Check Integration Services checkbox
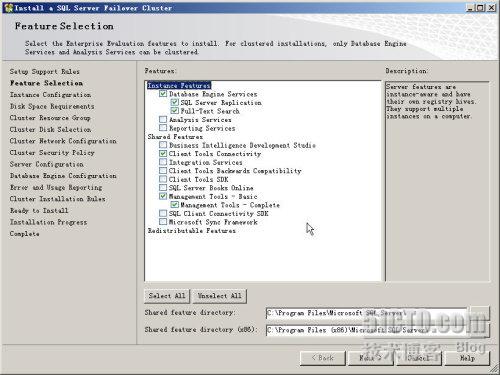 click(163, 162)
